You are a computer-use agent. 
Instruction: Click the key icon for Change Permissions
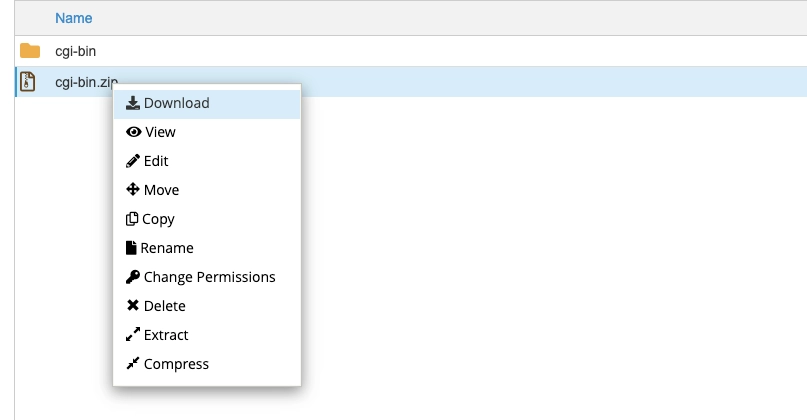133,277
